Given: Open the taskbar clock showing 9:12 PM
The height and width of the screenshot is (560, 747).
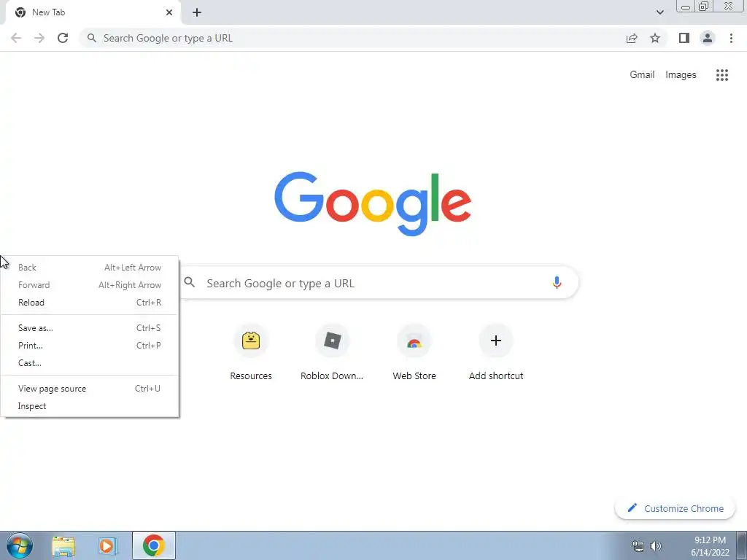Looking at the screenshot, I should (710, 546).
